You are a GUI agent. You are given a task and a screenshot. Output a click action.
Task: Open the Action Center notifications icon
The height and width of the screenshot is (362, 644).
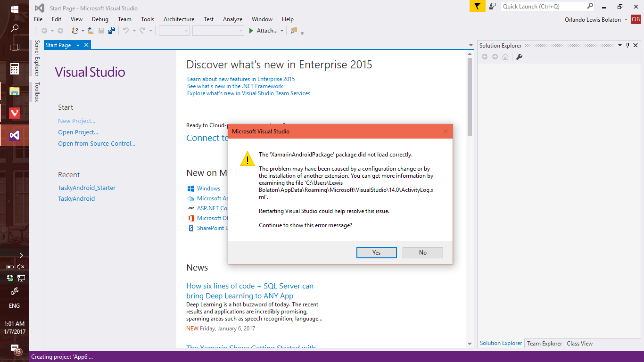[x=15, y=349]
